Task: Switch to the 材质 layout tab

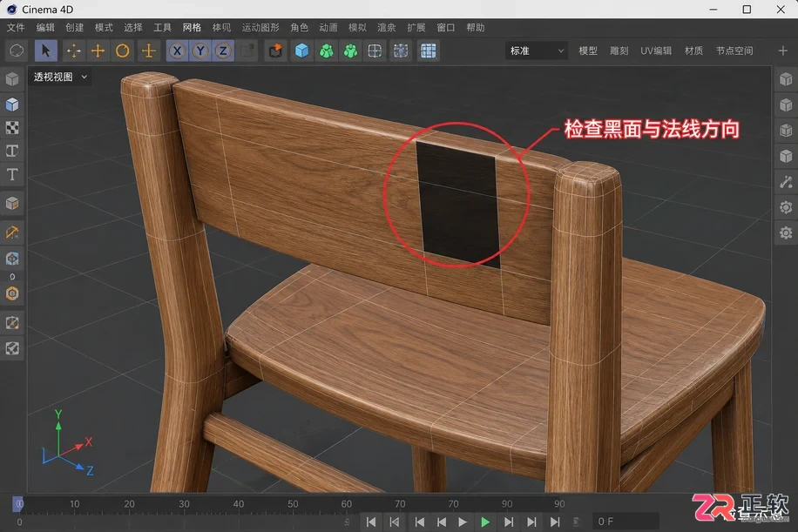Action: pos(693,51)
